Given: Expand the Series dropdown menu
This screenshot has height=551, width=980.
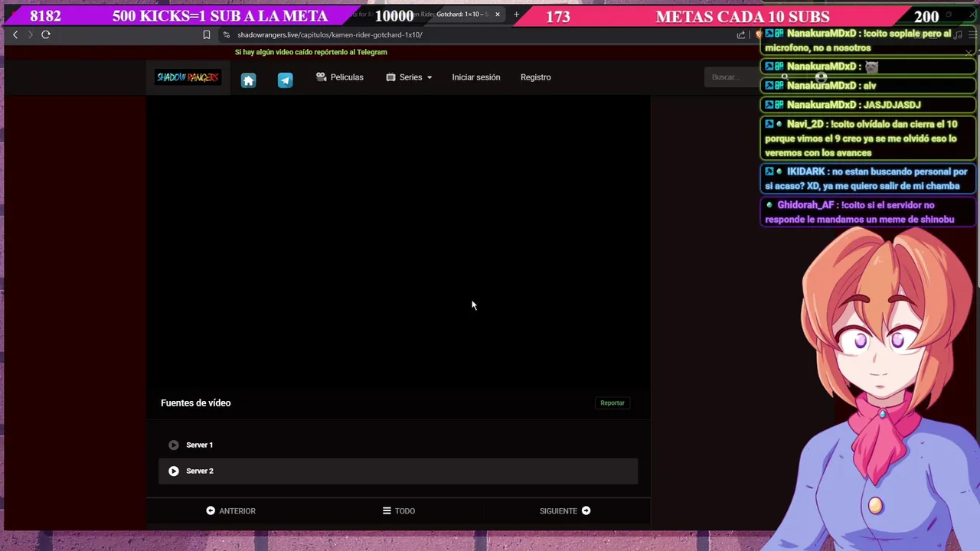Looking at the screenshot, I should [409, 77].
